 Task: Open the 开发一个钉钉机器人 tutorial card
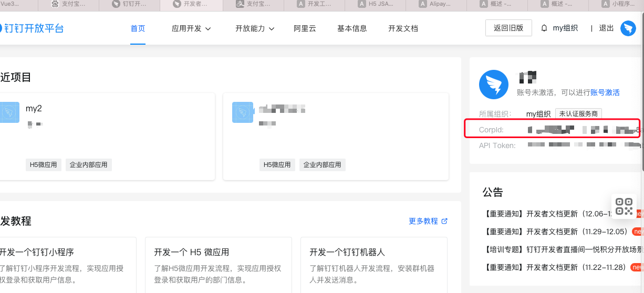(373, 265)
